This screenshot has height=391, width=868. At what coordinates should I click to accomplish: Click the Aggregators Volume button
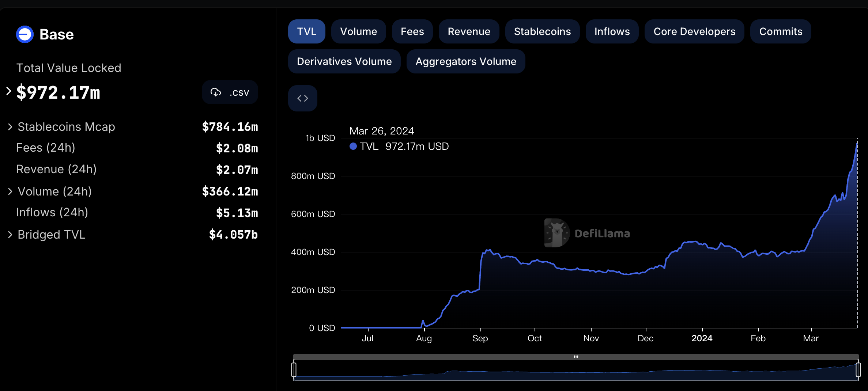point(465,61)
